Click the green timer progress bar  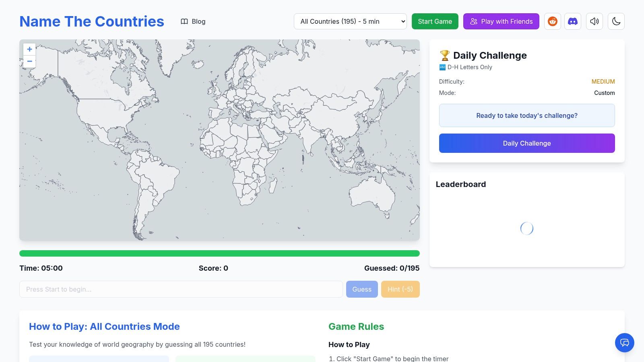pos(219,253)
